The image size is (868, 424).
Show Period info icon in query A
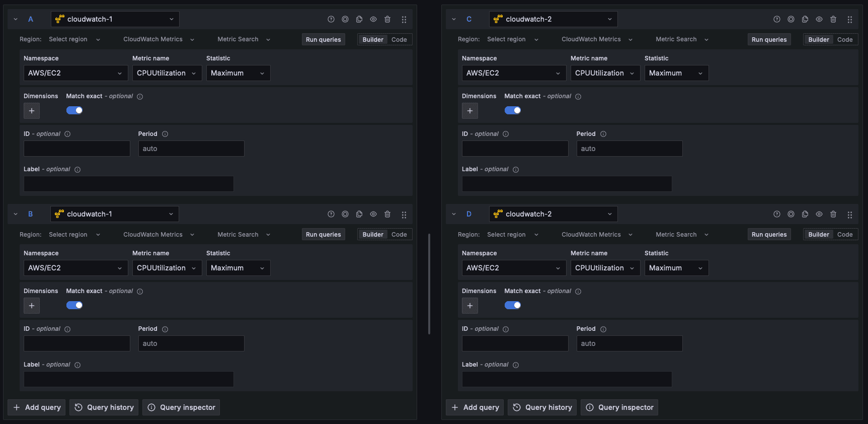point(165,134)
